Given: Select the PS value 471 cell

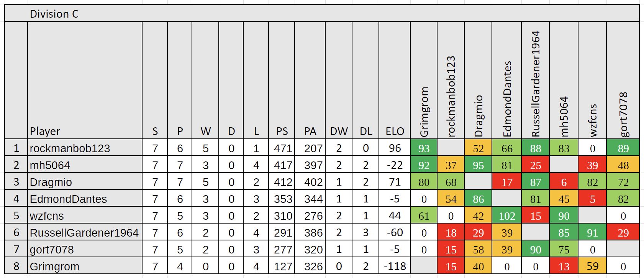Looking at the screenshot, I should [282, 148].
